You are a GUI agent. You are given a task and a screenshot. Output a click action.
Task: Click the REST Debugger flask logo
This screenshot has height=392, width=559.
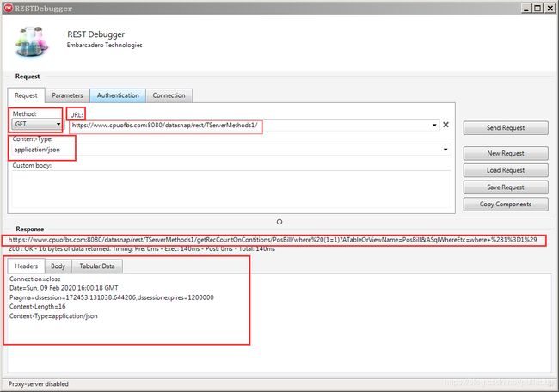click(31, 42)
